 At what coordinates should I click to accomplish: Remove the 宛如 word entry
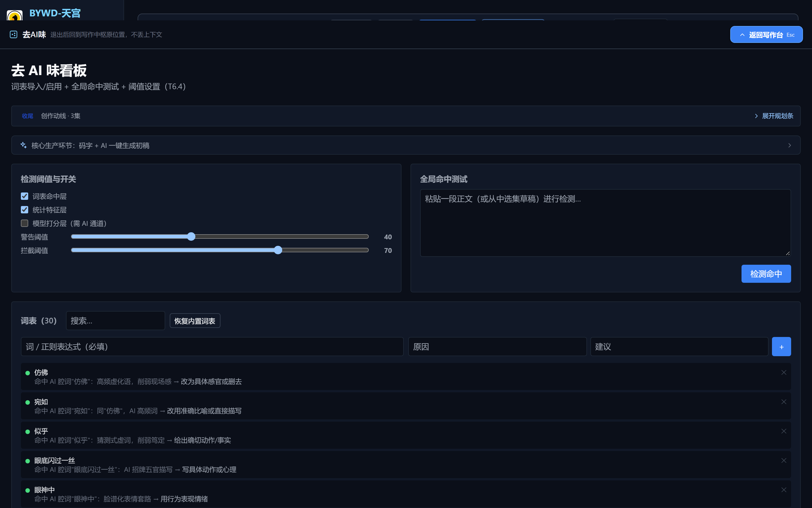(x=784, y=402)
